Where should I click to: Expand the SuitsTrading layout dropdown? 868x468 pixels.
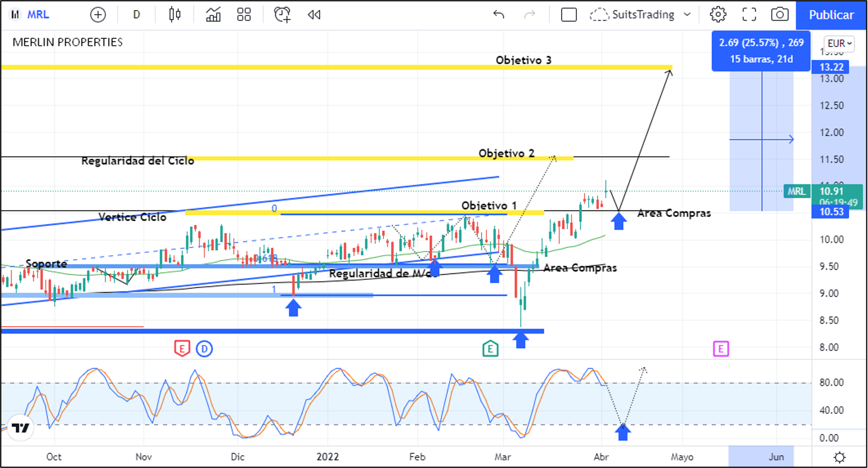tap(687, 15)
